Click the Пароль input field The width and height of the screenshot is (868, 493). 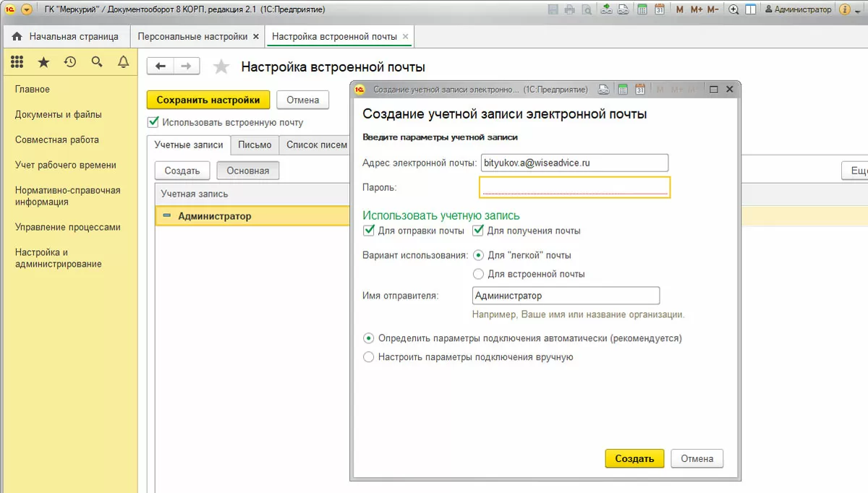574,187
